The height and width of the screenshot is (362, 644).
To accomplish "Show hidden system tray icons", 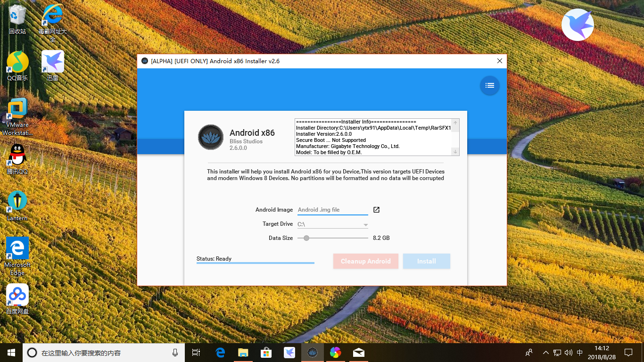I will [x=546, y=353].
